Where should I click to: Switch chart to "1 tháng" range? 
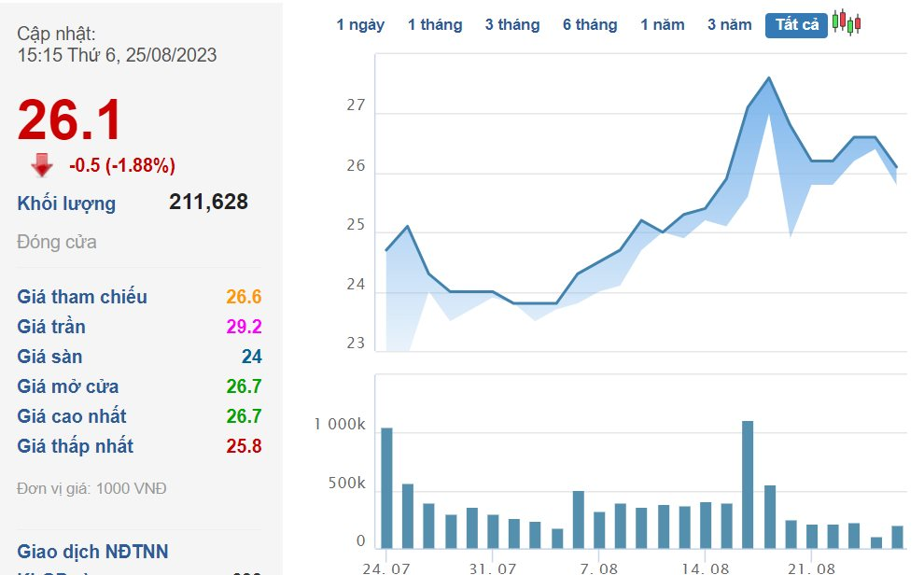pos(435,25)
